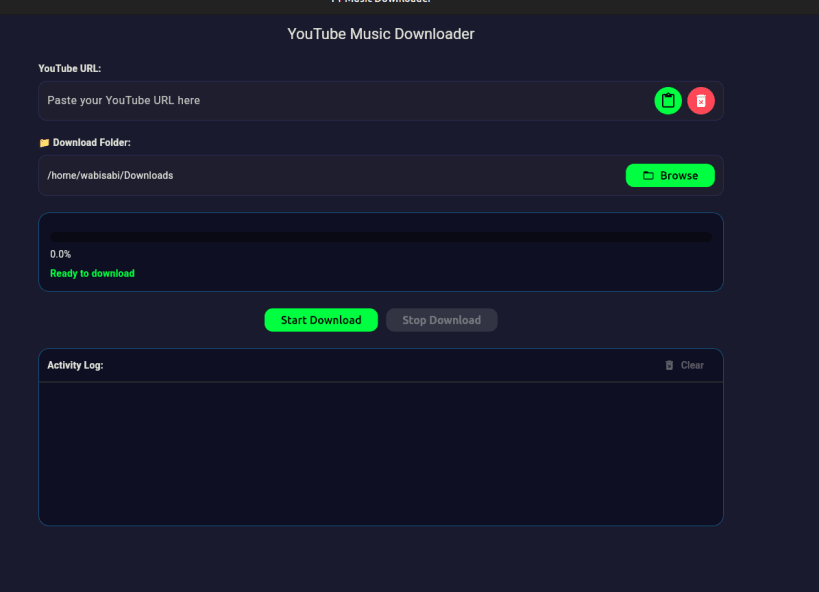Click the 'Download Folder:' label text

(91, 143)
